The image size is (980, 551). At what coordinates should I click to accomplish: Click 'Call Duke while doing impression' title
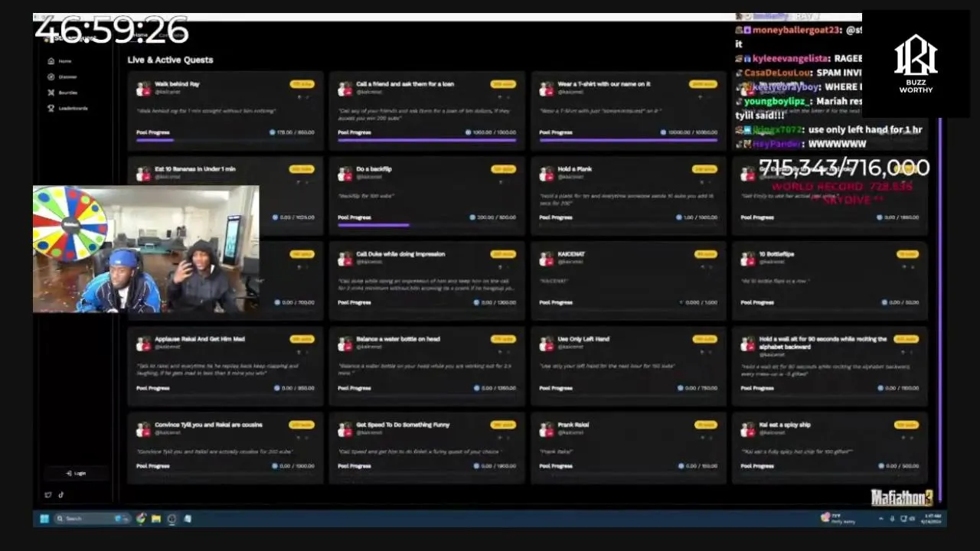400,254
